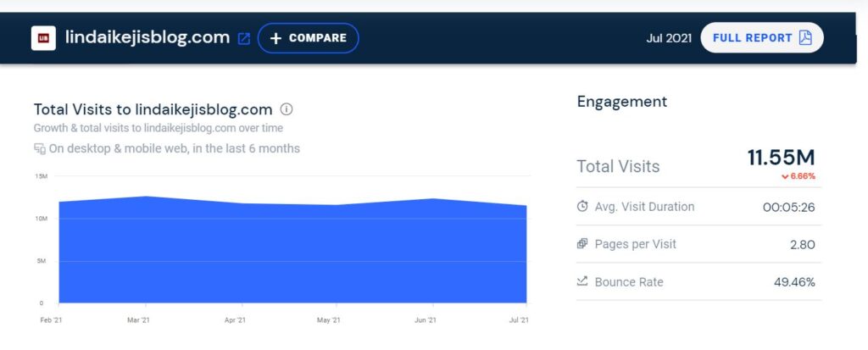The height and width of the screenshot is (350, 868).
Task: Click the Jun '21 chart axis label
Action: 426,320
